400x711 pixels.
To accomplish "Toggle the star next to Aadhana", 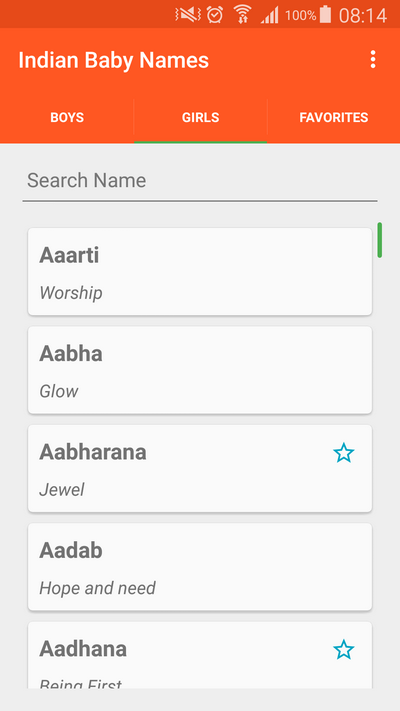I will pyautogui.click(x=343, y=649).
